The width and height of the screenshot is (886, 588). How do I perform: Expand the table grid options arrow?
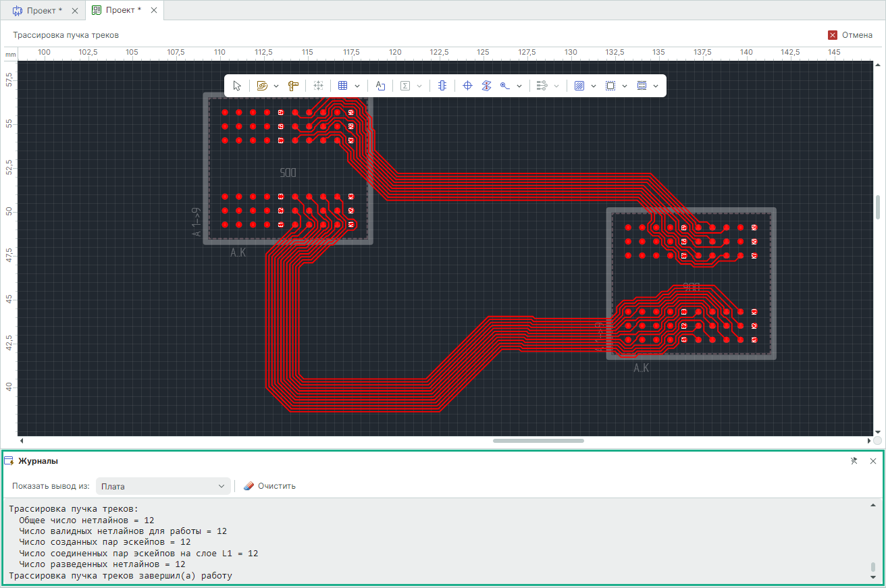[357, 86]
